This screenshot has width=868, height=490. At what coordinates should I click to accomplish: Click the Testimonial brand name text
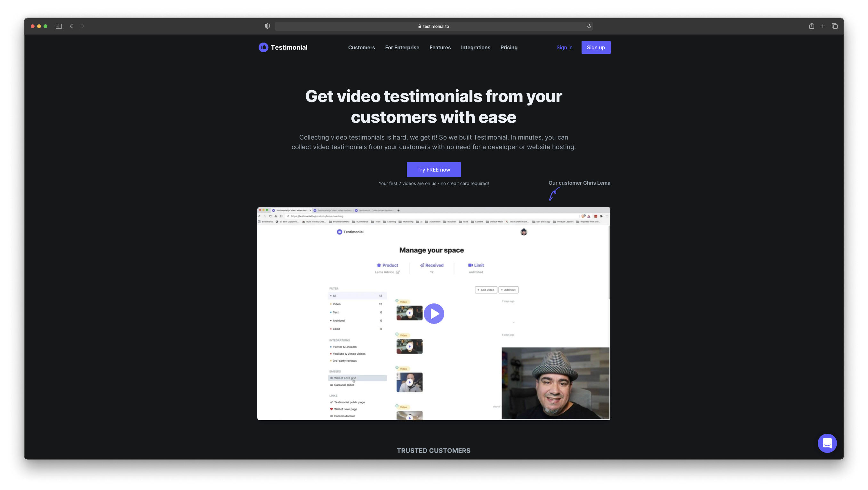tap(289, 47)
